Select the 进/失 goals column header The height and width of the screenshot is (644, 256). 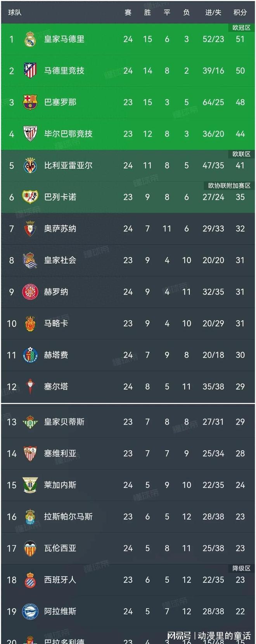pos(213,12)
